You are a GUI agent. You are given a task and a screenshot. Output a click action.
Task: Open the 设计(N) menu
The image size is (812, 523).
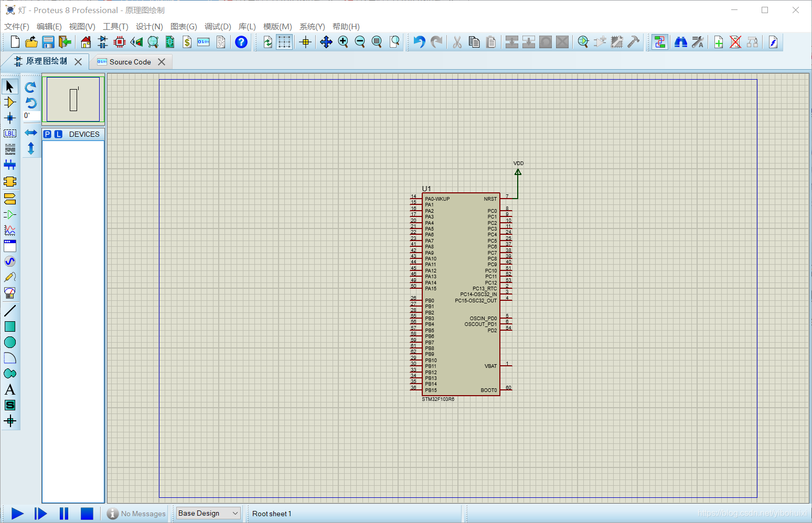coord(149,27)
